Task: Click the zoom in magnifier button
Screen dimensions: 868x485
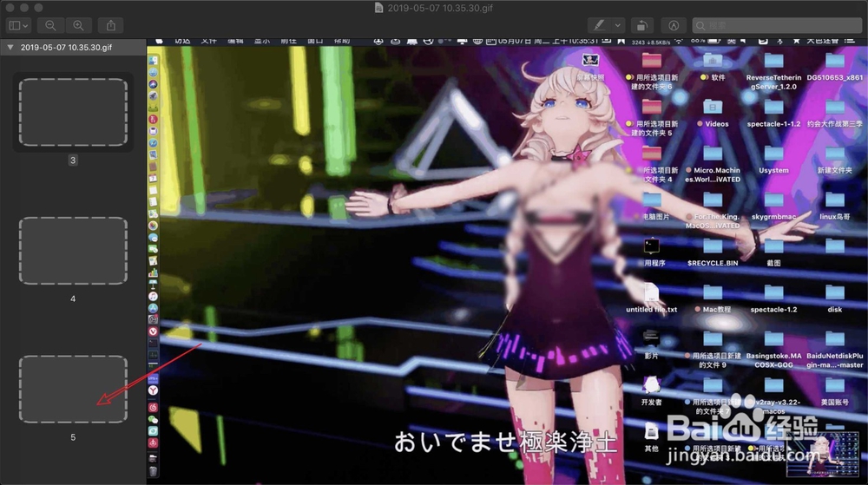Action: click(x=78, y=25)
